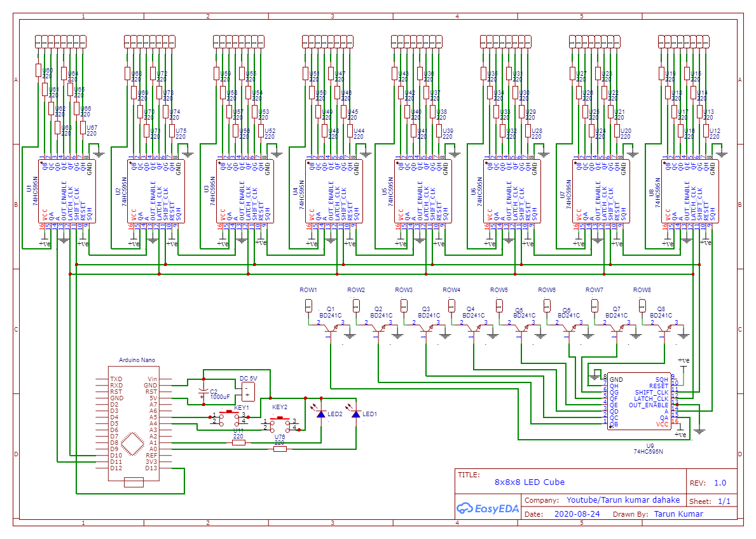756x539 pixels.
Task: Select the LED1 diode symbol
Action: [355, 414]
